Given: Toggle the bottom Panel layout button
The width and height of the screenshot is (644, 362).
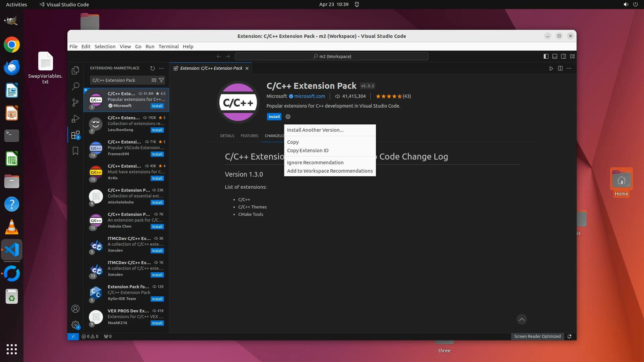Looking at the screenshot, I should 555,56.
